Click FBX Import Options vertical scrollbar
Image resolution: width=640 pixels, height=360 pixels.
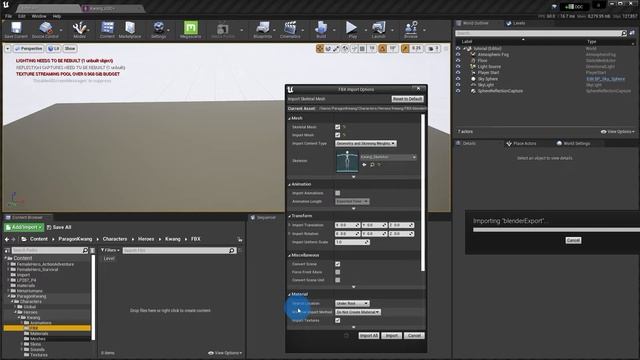422,192
